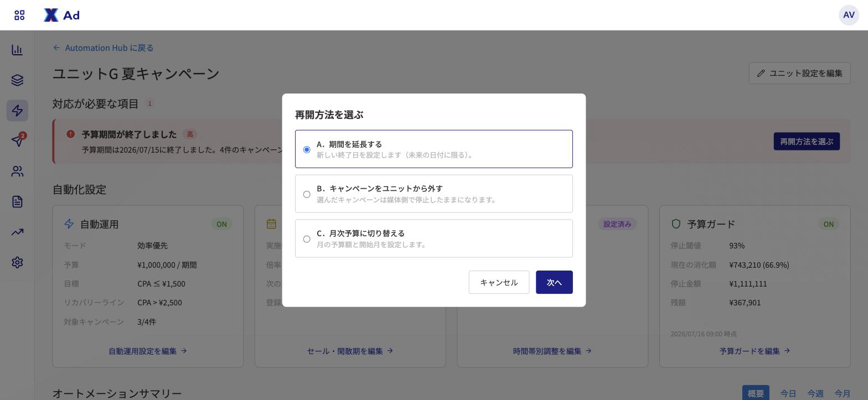The width and height of the screenshot is (868, 400).
Task: Switch to the 今月 summary tab
Action: (843, 393)
